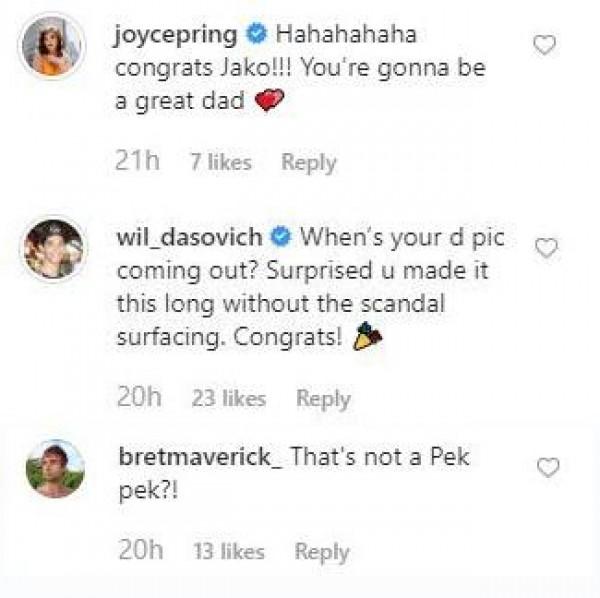Image resolution: width=600 pixels, height=598 pixels.
Task: Click the 21h timestamp on joycepring's comment
Action: click(138, 162)
